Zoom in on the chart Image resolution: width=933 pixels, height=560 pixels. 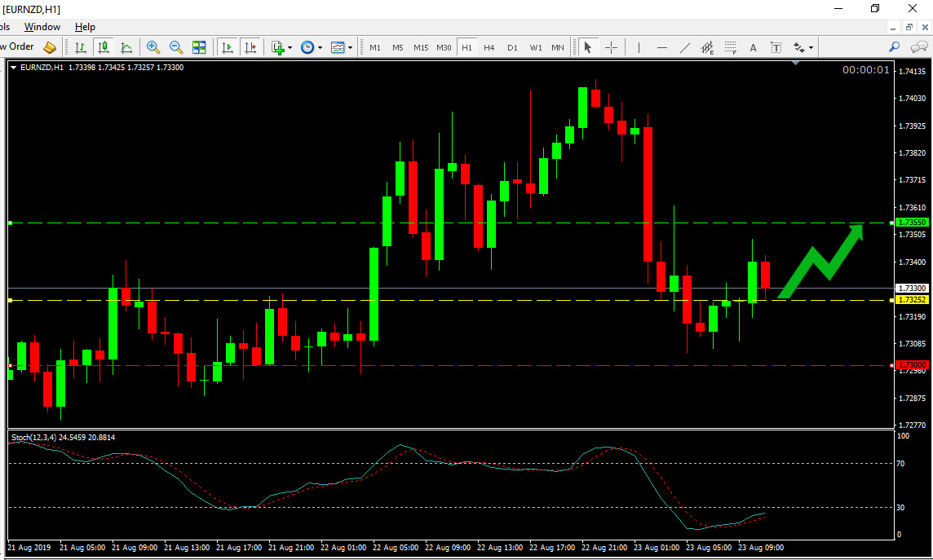153,47
